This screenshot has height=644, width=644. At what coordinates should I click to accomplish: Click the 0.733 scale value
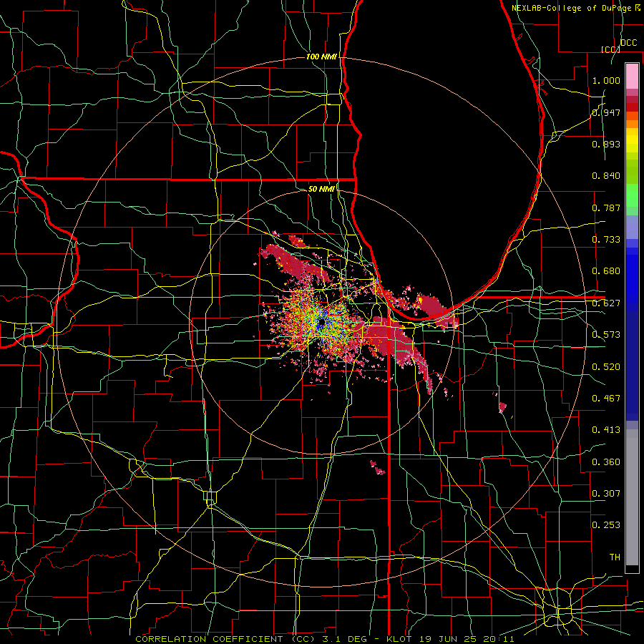(606, 240)
